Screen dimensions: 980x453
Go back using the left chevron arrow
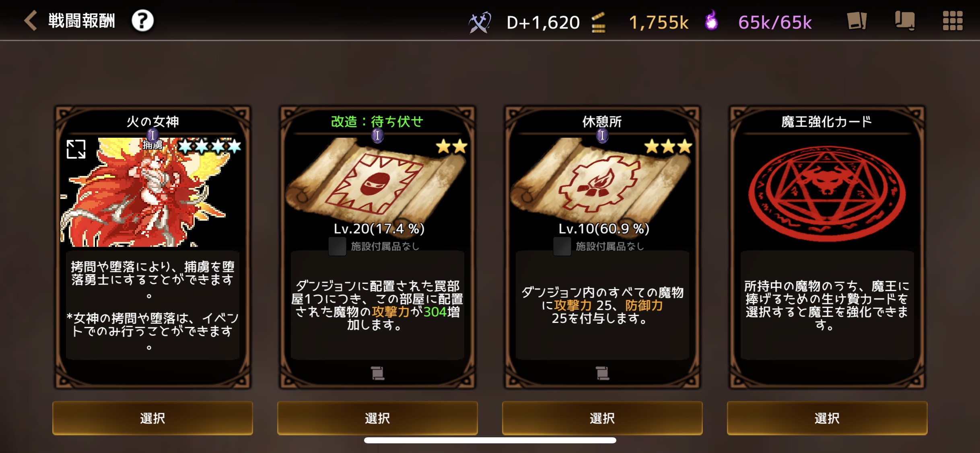[31, 21]
